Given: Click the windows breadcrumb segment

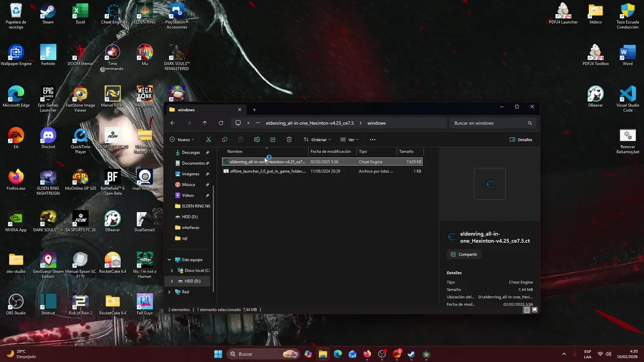Looking at the screenshot, I should 376,123.
